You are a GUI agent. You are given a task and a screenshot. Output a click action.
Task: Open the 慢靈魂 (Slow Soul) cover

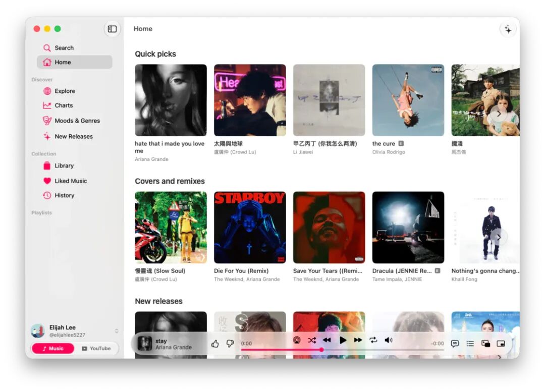tap(171, 227)
